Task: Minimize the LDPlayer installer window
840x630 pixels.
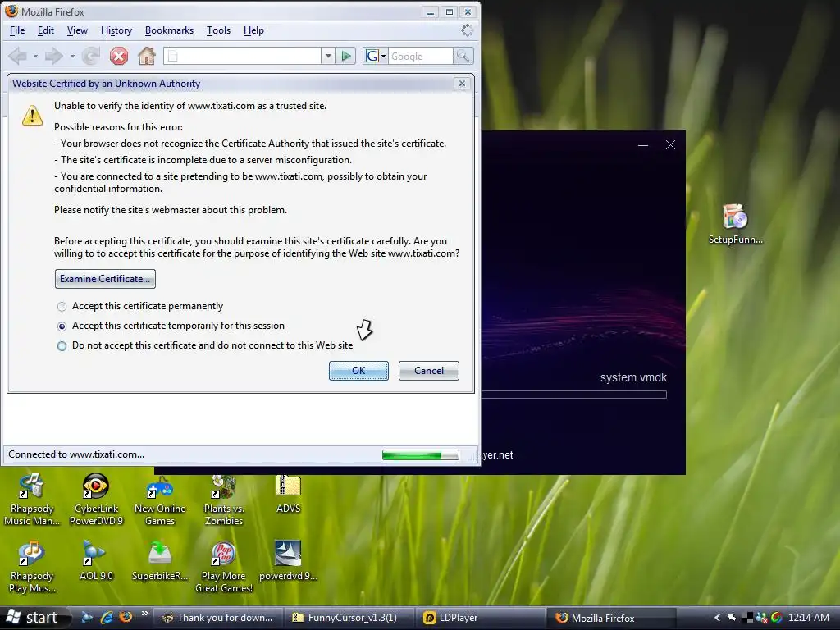Action: pos(643,145)
